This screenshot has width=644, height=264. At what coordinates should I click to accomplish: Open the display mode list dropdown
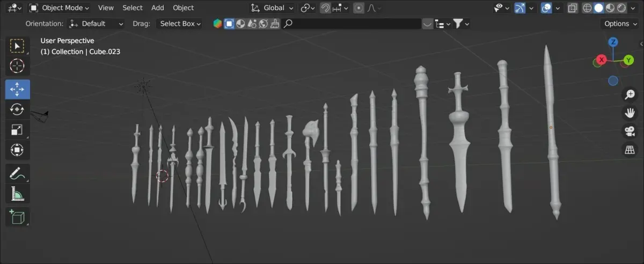[x=442, y=24]
